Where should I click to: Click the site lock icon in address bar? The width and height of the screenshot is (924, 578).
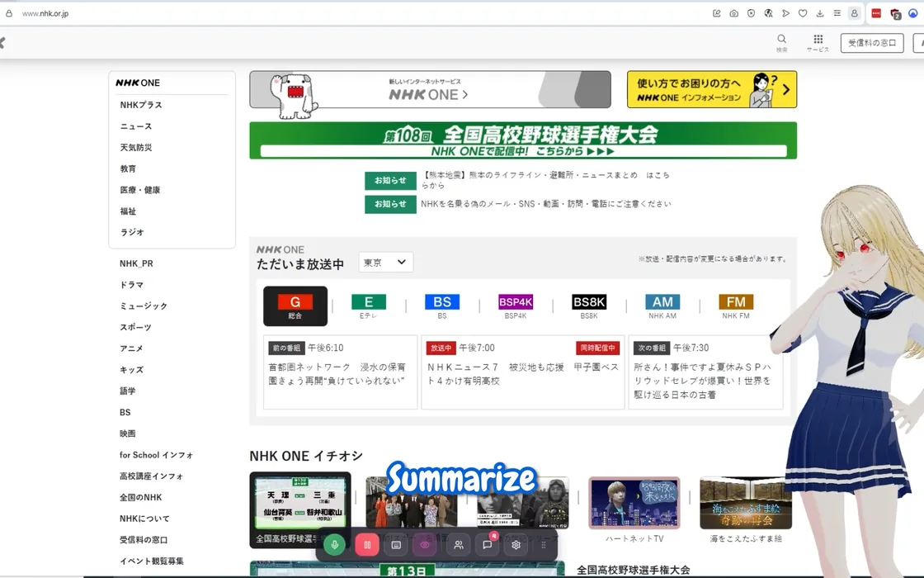(x=9, y=13)
